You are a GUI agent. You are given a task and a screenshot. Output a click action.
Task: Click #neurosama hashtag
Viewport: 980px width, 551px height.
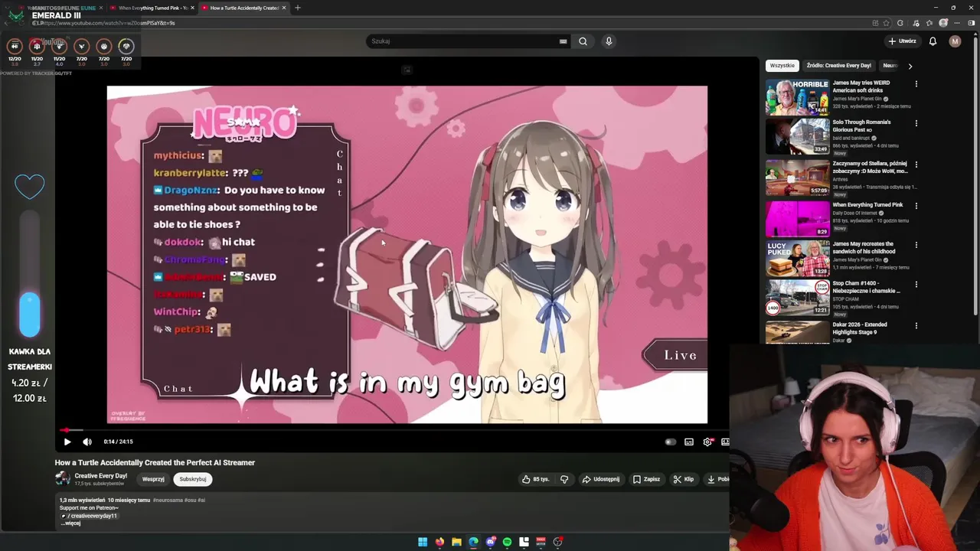pos(167,500)
